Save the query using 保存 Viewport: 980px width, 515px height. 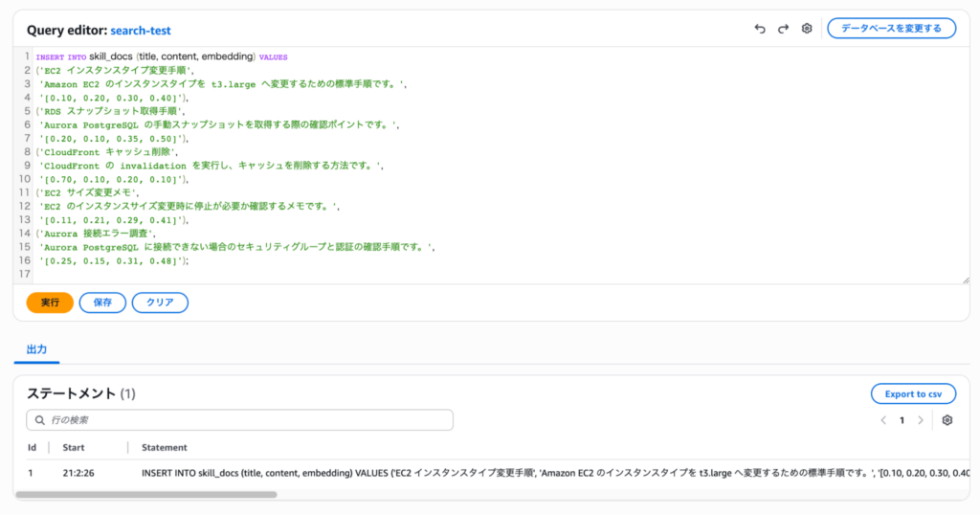[x=102, y=302]
